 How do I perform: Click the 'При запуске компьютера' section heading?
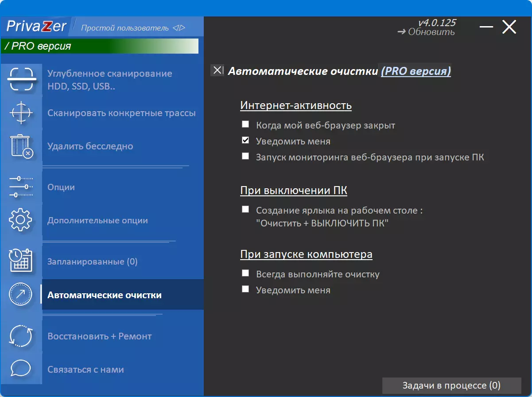tap(306, 254)
